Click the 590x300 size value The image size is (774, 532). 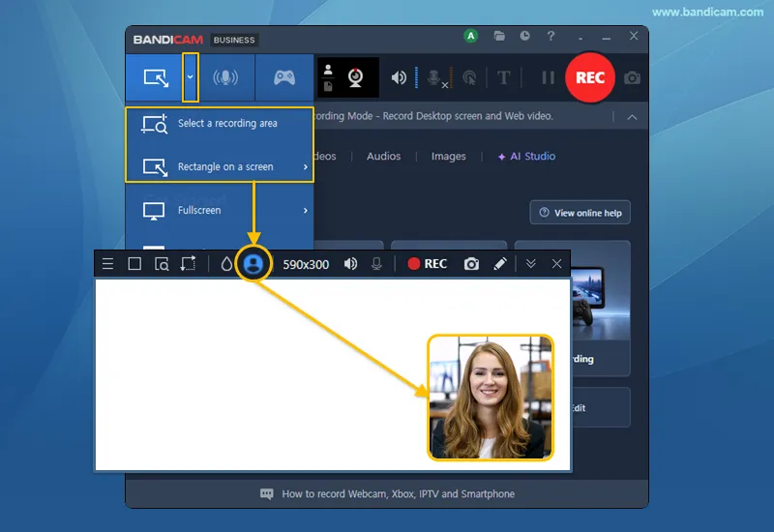pyautogui.click(x=306, y=264)
